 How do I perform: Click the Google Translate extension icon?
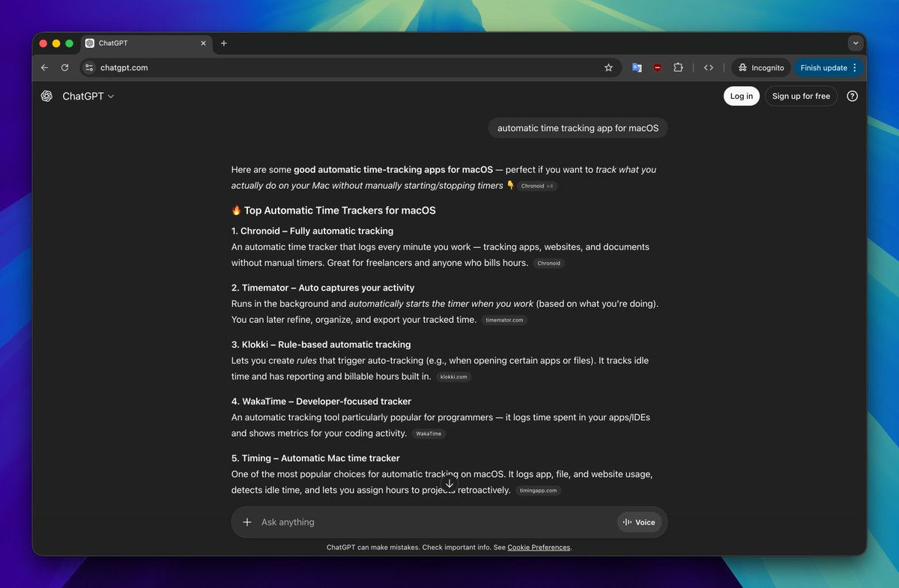pos(637,67)
